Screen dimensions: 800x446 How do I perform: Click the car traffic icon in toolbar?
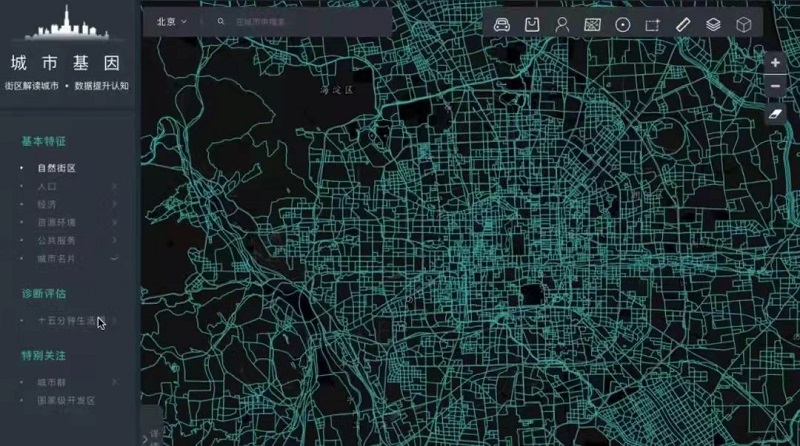502,24
